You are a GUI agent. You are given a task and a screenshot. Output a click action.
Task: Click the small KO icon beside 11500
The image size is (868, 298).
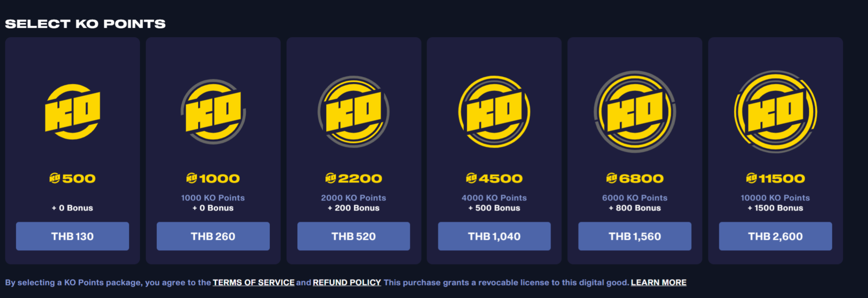(x=751, y=178)
